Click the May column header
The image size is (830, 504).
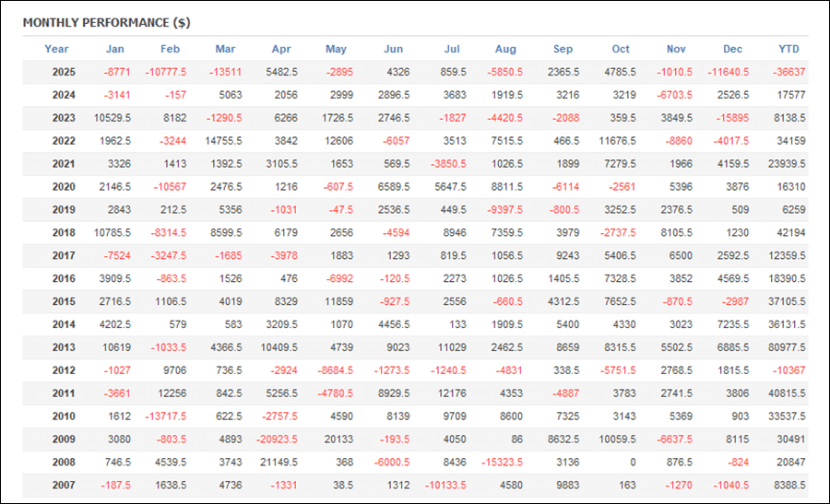pos(337,49)
